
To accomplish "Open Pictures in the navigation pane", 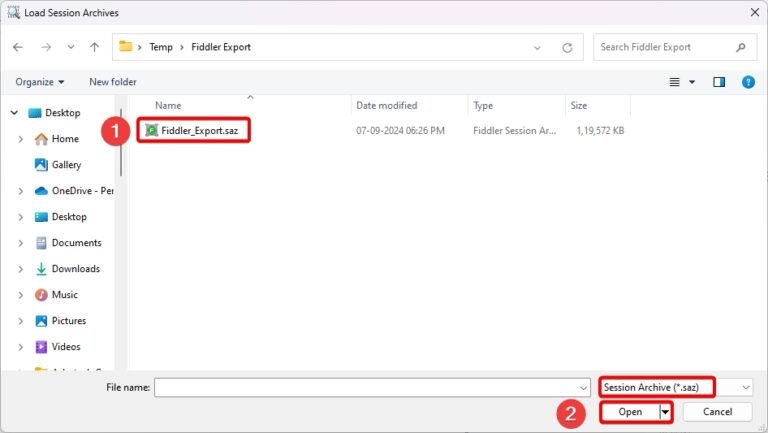I will 69,320.
